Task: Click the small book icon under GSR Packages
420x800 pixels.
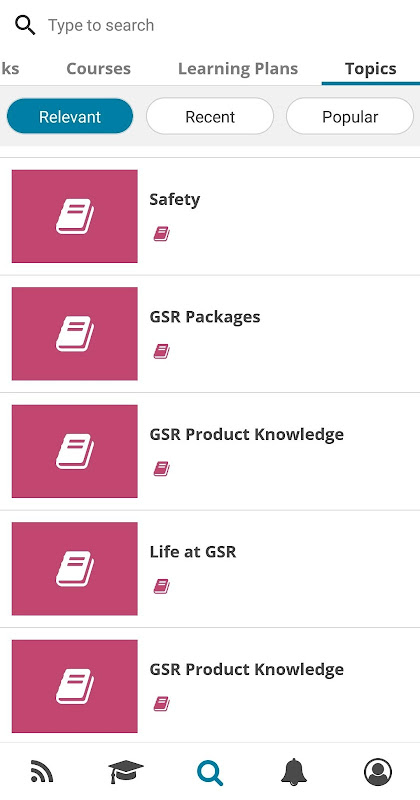Action: coord(161,351)
